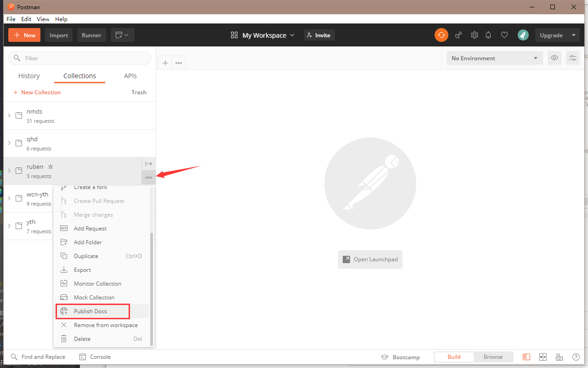Open the No Environment dropdown

tap(494, 58)
